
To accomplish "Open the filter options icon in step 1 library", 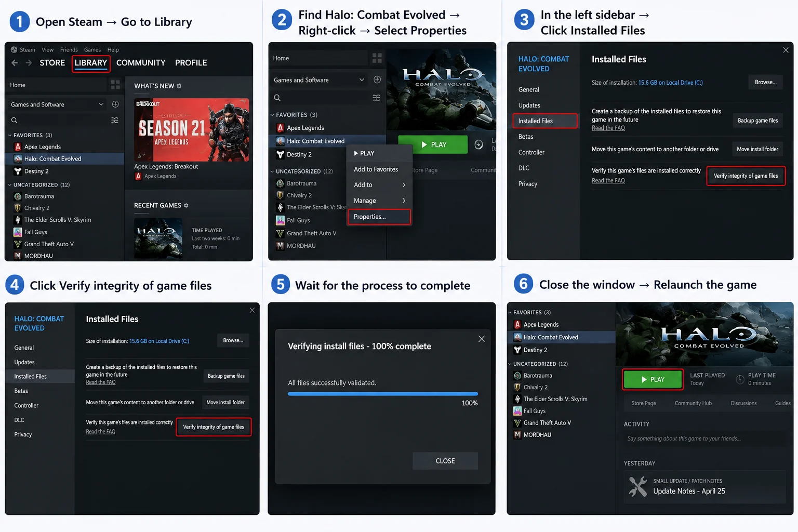I will pos(115,120).
